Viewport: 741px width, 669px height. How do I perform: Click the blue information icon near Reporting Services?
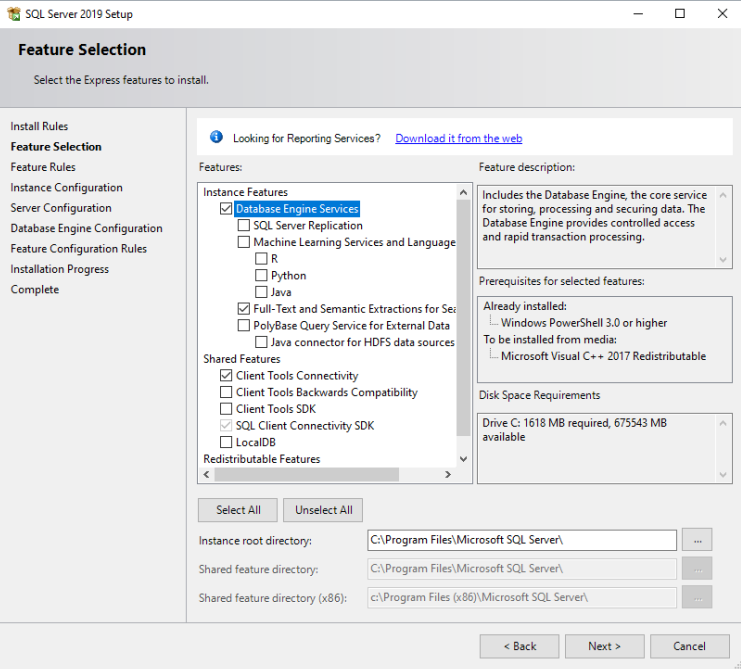pyautogui.click(x=216, y=137)
